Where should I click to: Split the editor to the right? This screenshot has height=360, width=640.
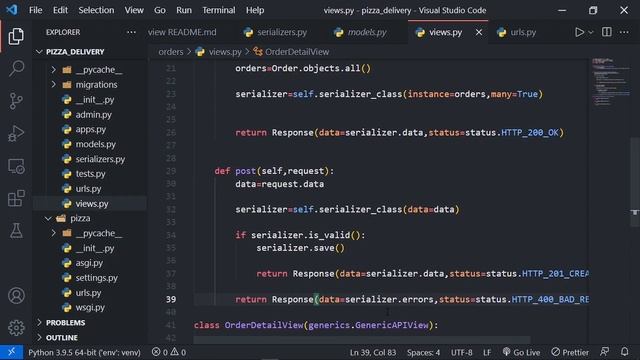pyautogui.click(x=607, y=32)
